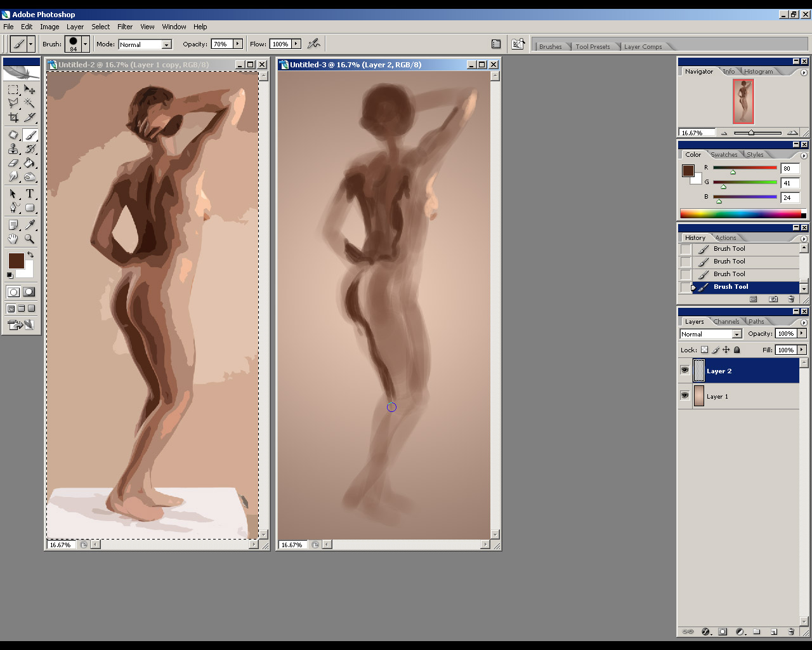Screen dimensions: 812x650
Task: Select the Eraser tool
Action: (x=13, y=163)
